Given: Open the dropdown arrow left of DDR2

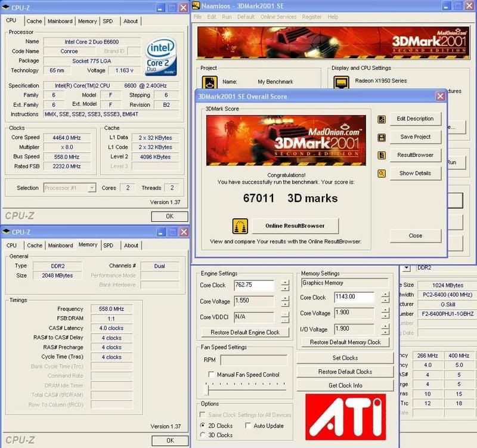Looking at the screenshot, I should click(x=407, y=268).
